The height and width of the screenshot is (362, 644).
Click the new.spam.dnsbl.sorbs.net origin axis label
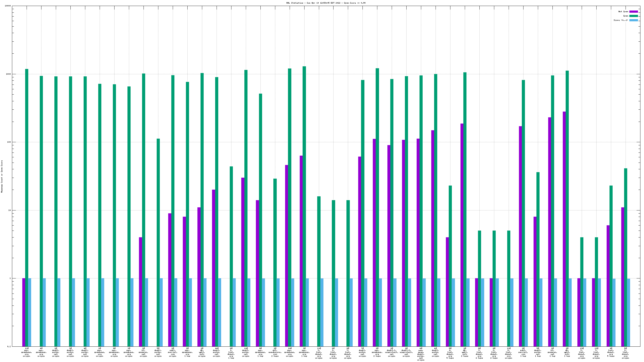(x=421, y=354)
